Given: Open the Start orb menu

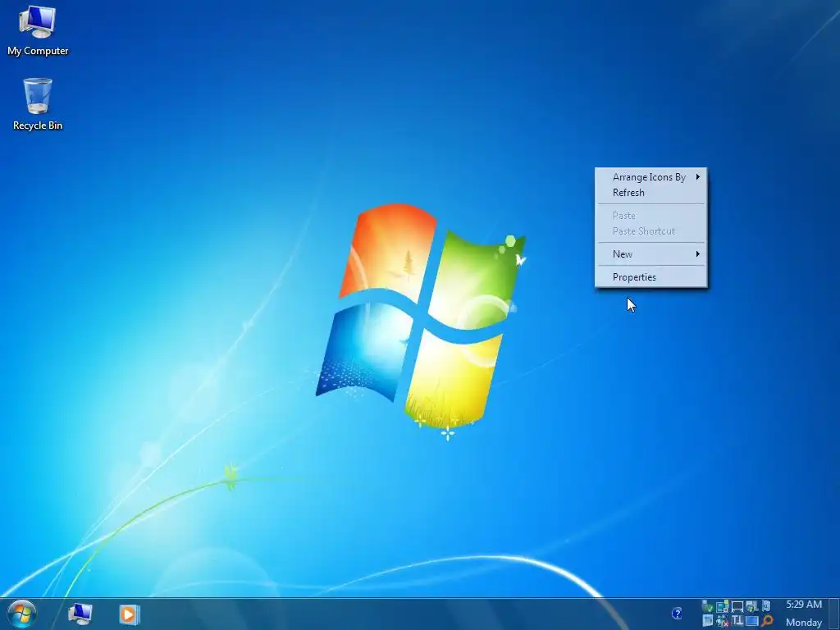Looking at the screenshot, I should (x=22, y=614).
